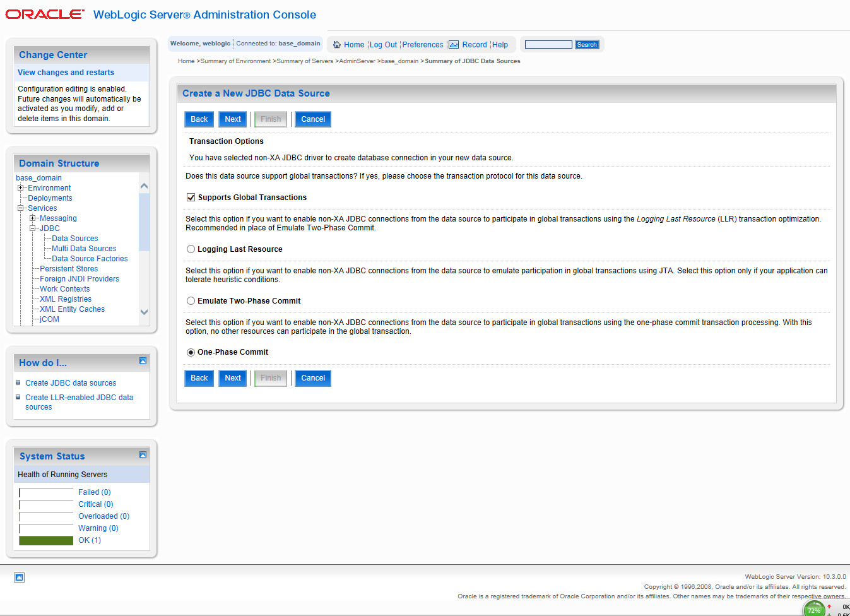Click the top Back button

(199, 119)
